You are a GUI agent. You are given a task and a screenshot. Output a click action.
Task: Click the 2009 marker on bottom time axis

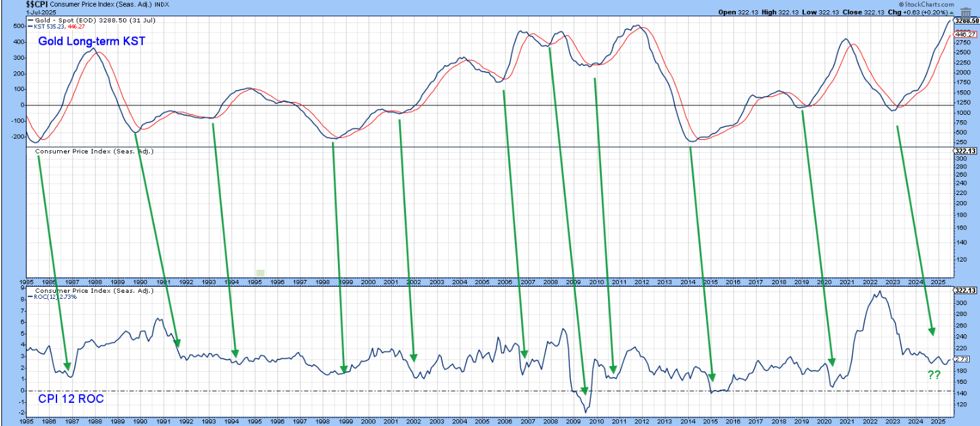pyautogui.click(x=573, y=421)
